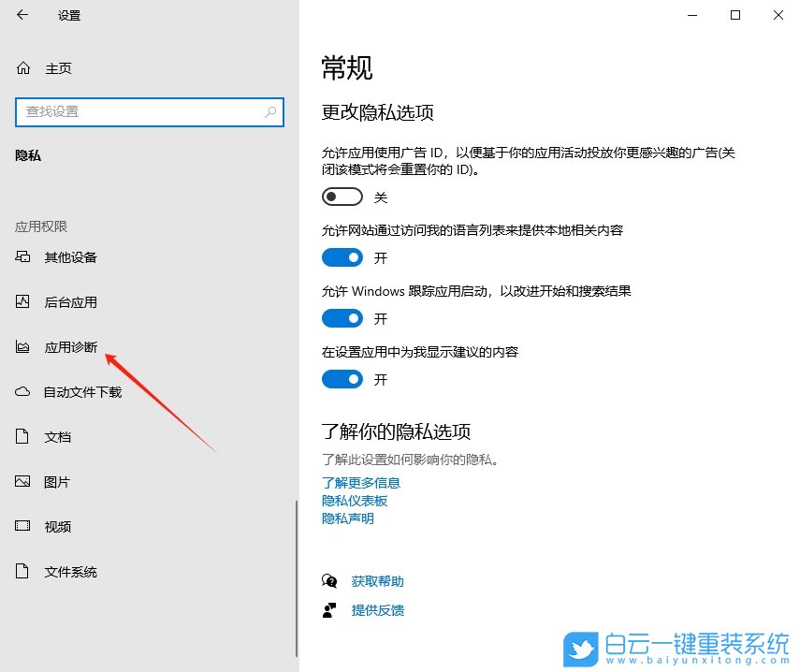
Task: Click inside the 查找设置 search box
Action: (x=150, y=111)
